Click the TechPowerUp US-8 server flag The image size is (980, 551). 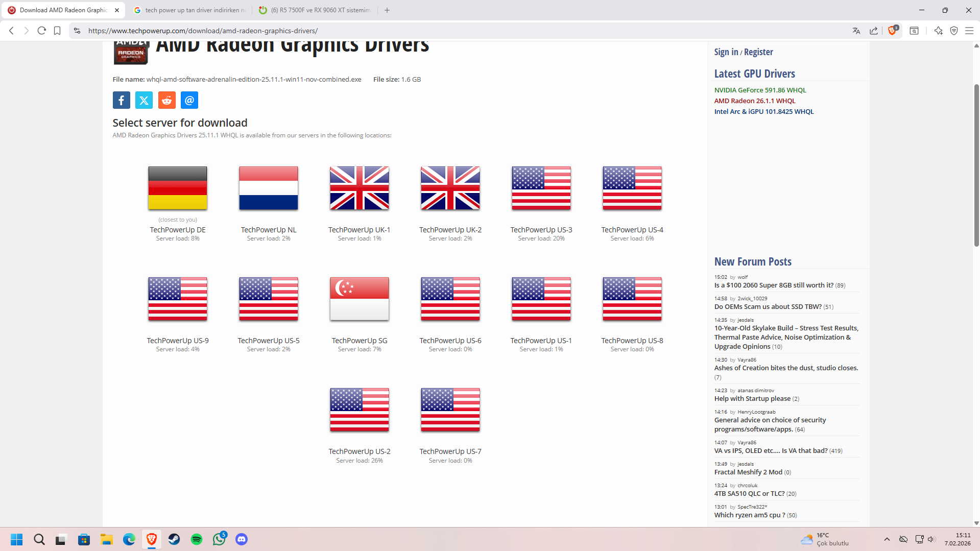click(x=632, y=299)
